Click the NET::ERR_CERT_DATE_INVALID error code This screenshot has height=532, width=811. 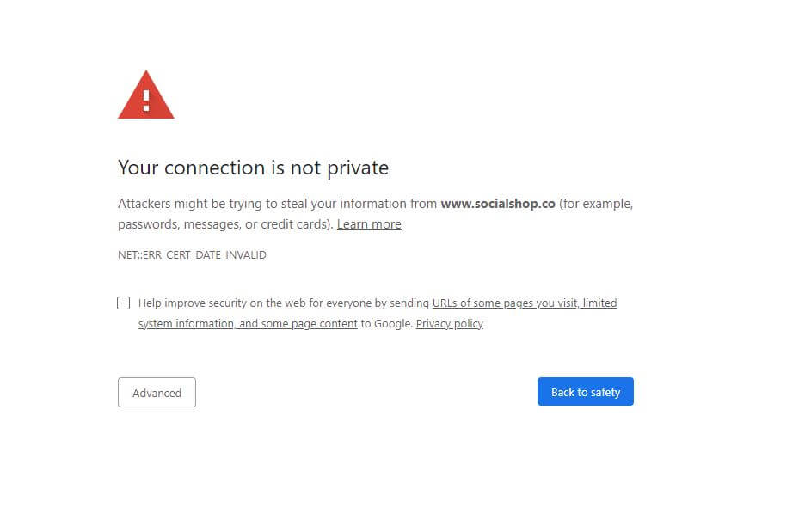(x=192, y=255)
